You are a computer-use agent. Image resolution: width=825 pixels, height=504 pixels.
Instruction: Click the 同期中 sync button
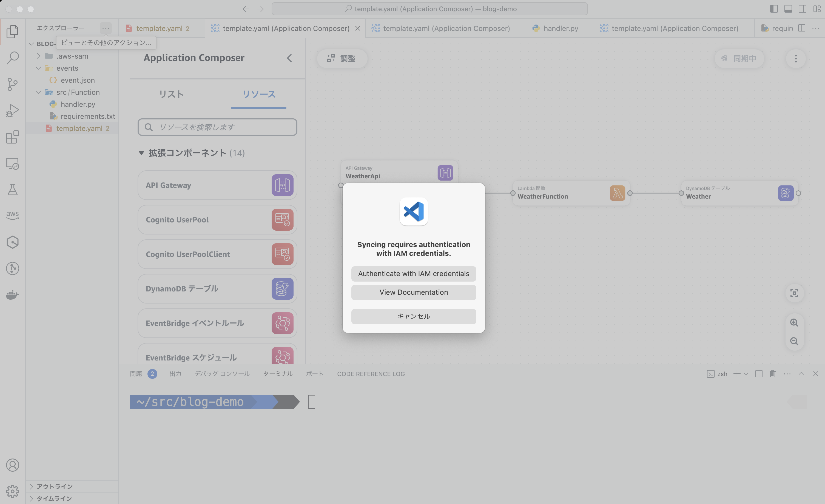click(x=739, y=59)
